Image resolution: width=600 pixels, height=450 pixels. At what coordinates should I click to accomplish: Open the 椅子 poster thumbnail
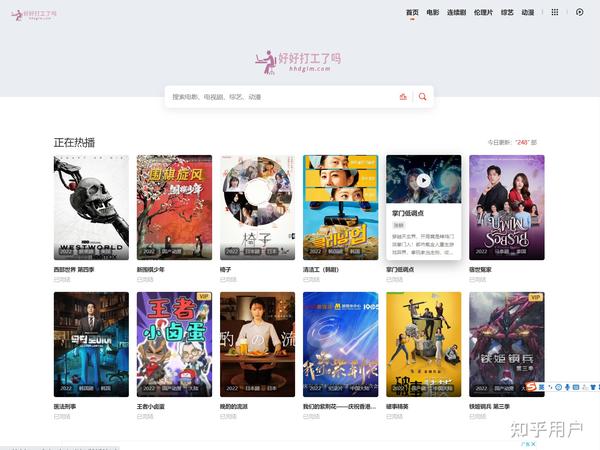click(x=257, y=207)
